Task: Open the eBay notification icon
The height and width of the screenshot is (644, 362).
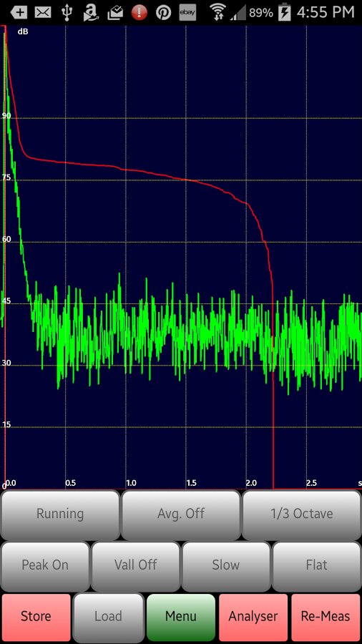Action: coord(187,13)
